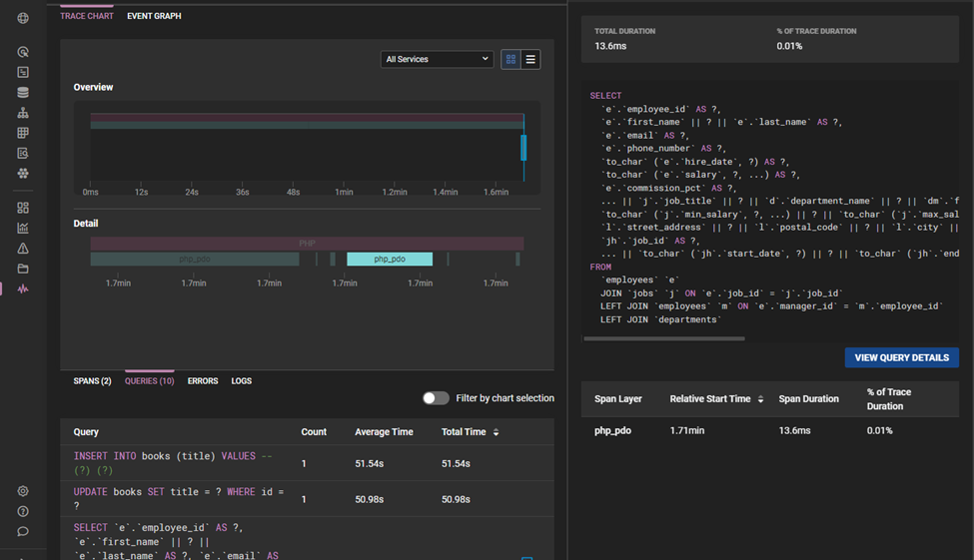The height and width of the screenshot is (560, 974).
Task: Switch to list view layout
Action: pyautogui.click(x=530, y=60)
